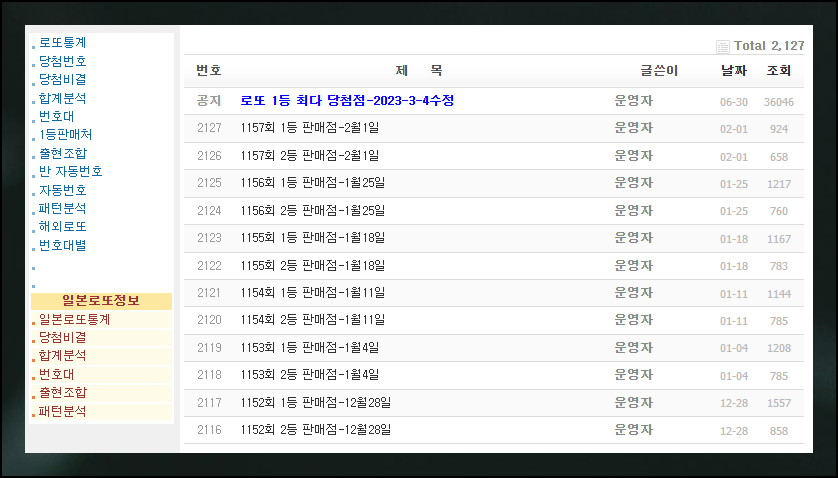
Task: Open the 해외로또 sidebar link
Action: (x=63, y=226)
